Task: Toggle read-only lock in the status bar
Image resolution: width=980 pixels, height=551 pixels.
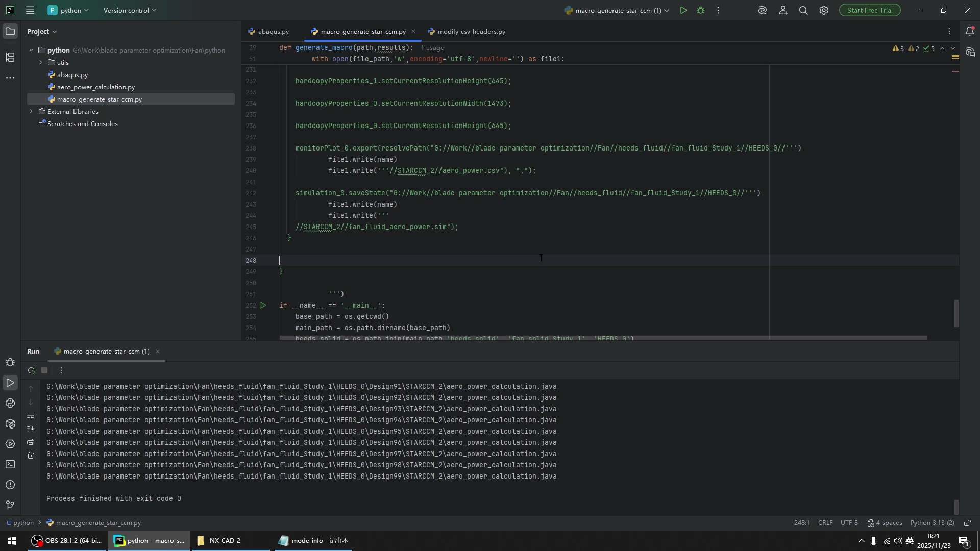Action: click(967, 523)
